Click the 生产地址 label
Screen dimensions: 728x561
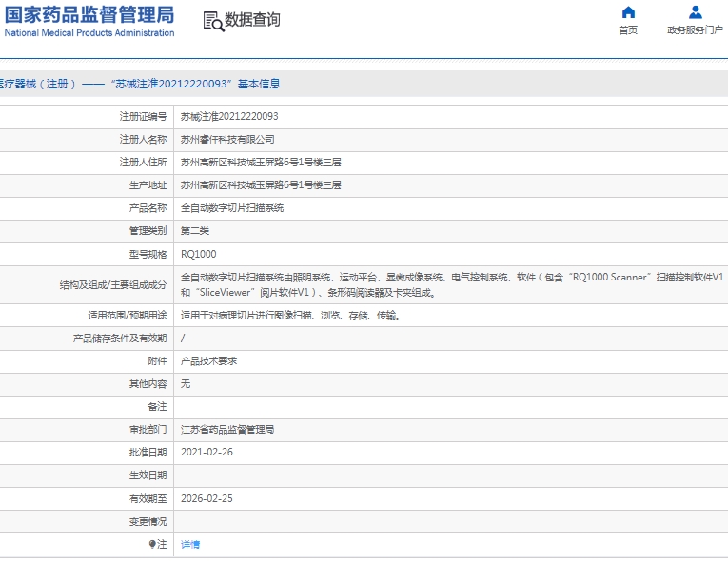click(148, 185)
